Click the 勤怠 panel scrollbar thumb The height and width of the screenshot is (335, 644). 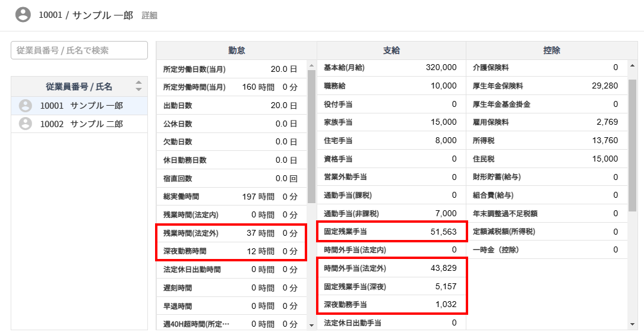[x=311, y=136]
